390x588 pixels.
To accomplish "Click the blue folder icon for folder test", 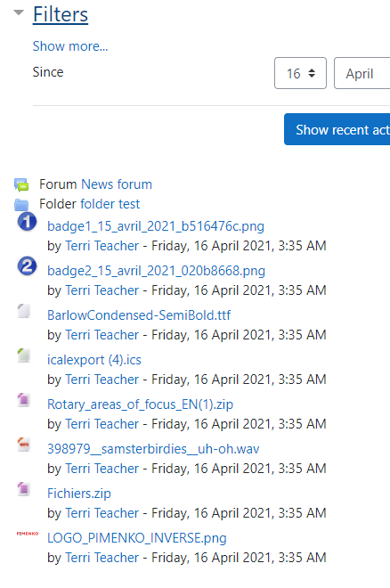I will coord(21,204).
